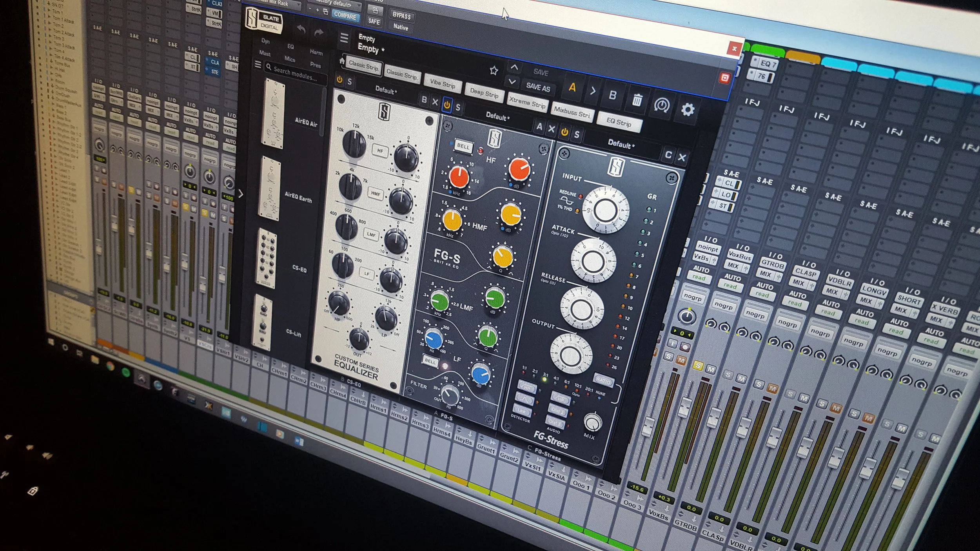Unmute the CLASp track orange M
This screenshot has height=551, width=980.
click(772, 388)
